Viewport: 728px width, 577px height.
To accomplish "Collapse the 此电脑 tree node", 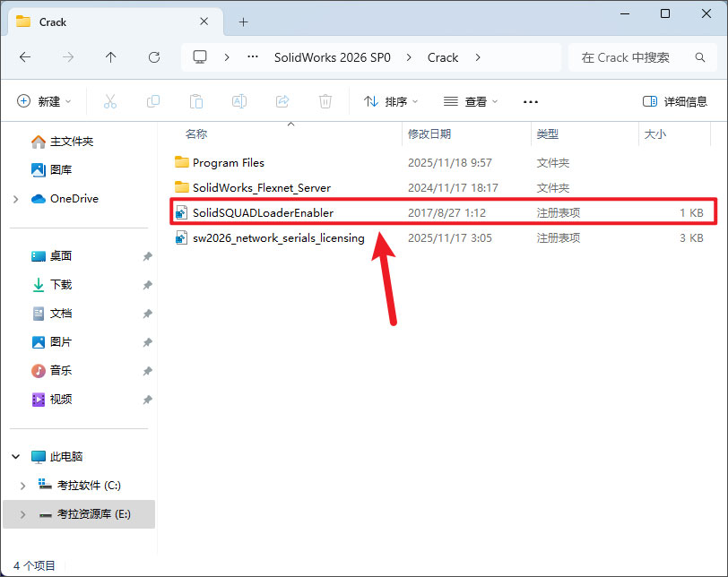I will [x=16, y=457].
